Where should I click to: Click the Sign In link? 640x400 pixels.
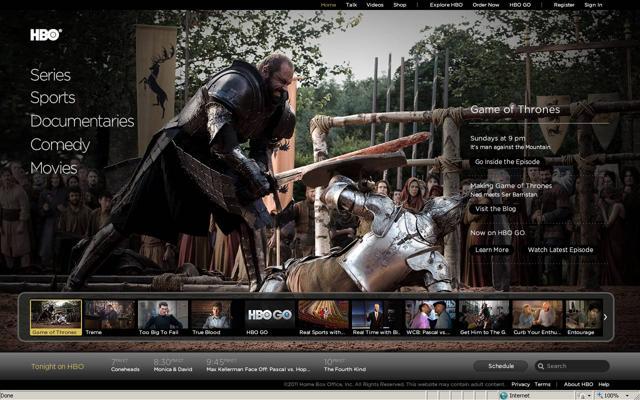pos(593,5)
